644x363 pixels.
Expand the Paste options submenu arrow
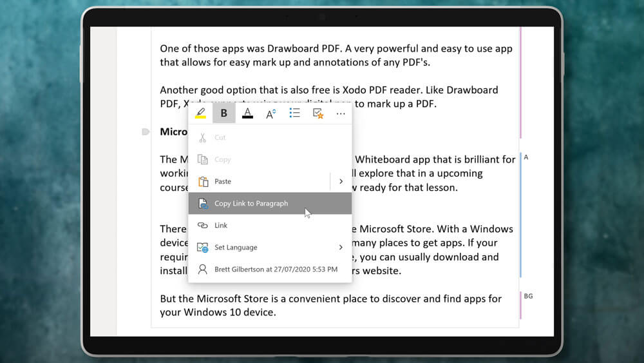(x=341, y=182)
